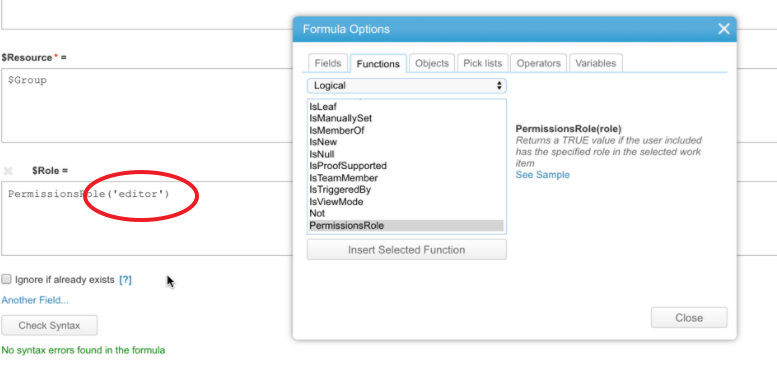Viewport: 777px width, 369px height.
Task: Switch to the Fields tab
Action: click(328, 63)
